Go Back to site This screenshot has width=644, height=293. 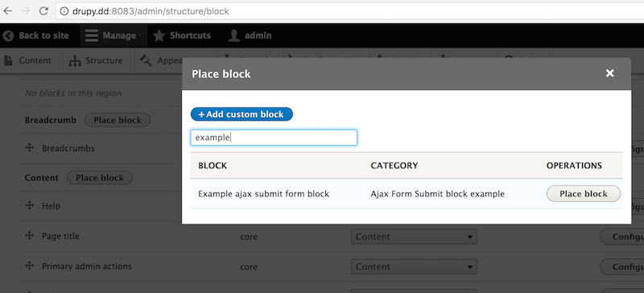35,35
